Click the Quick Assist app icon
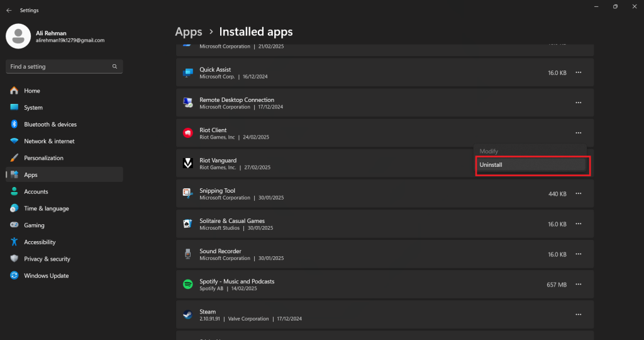The height and width of the screenshot is (340, 644). (x=187, y=73)
